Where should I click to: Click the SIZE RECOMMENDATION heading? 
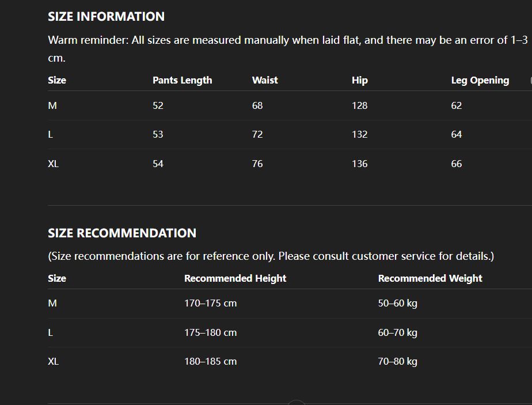122,233
